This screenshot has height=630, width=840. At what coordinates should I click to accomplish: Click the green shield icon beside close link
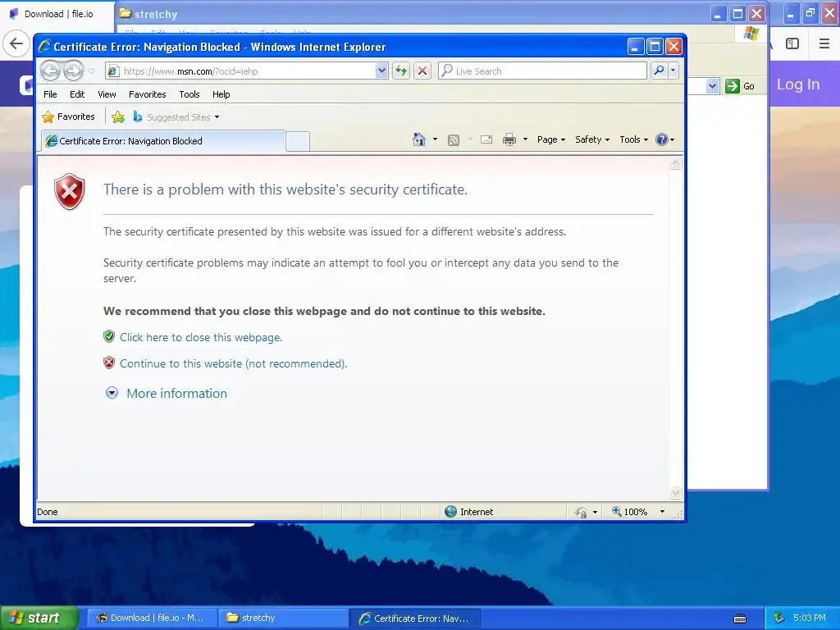pyautogui.click(x=109, y=336)
